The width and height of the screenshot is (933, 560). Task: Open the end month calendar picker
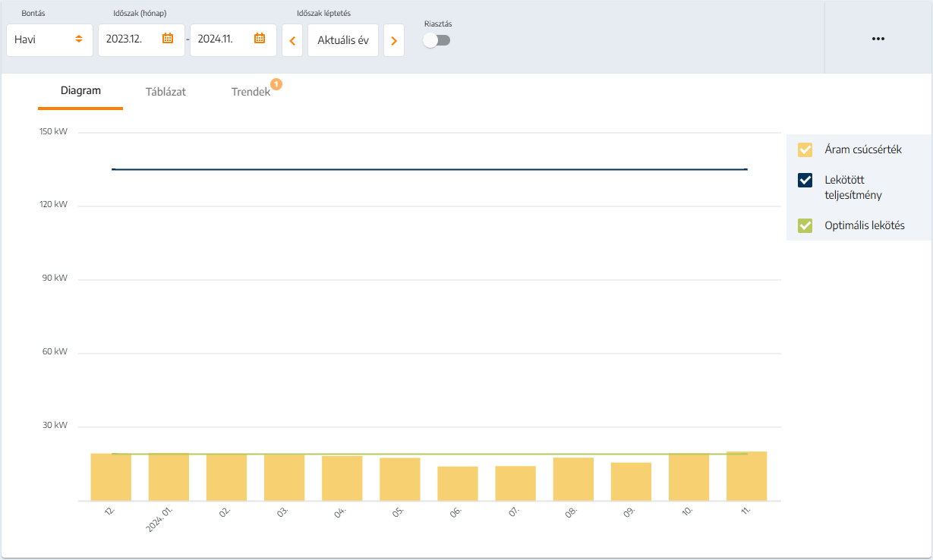(260, 39)
